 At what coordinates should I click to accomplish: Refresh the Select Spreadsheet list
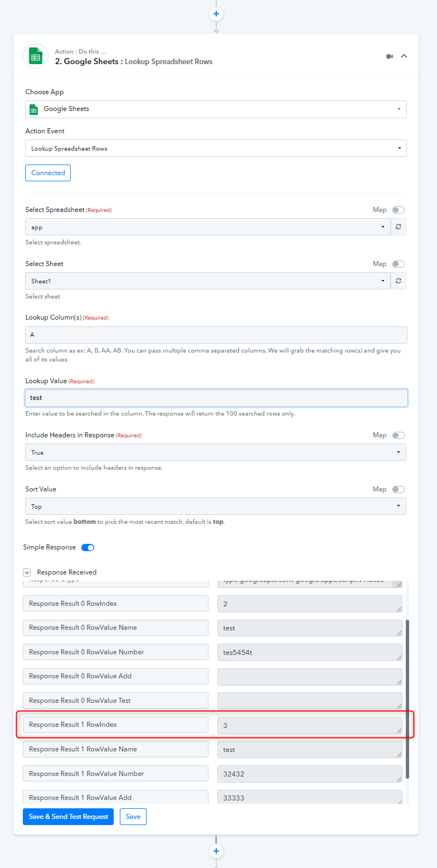399,227
